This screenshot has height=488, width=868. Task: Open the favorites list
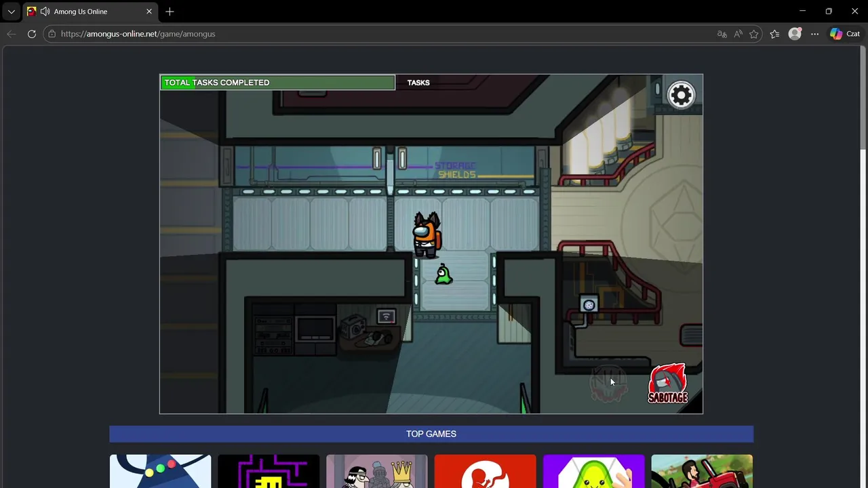click(x=774, y=34)
